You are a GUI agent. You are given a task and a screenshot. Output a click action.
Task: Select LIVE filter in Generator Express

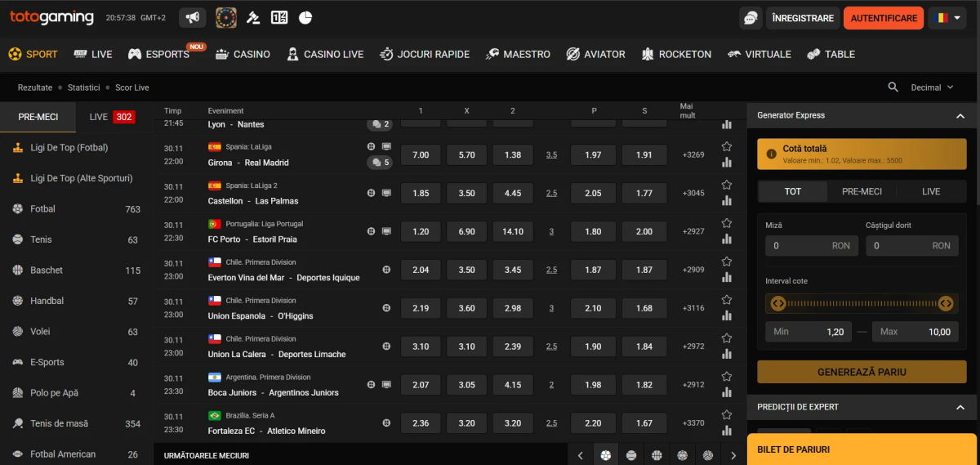click(931, 191)
